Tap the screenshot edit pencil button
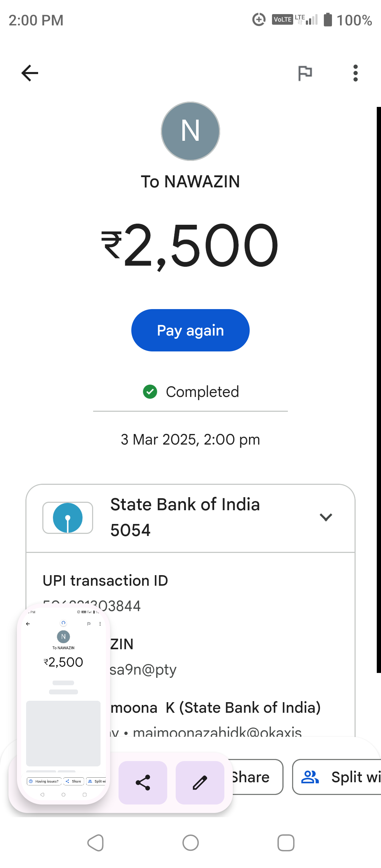The width and height of the screenshot is (381, 868). click(200, 783)
